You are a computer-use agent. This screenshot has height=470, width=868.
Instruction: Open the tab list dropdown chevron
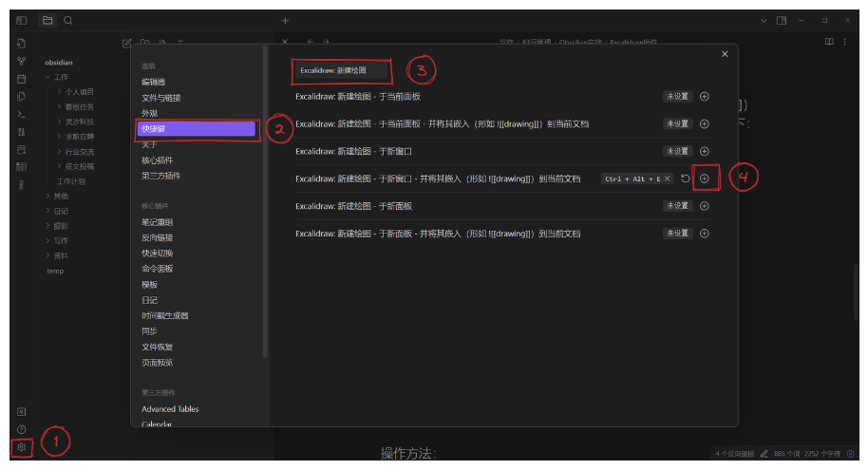(764, 21)
